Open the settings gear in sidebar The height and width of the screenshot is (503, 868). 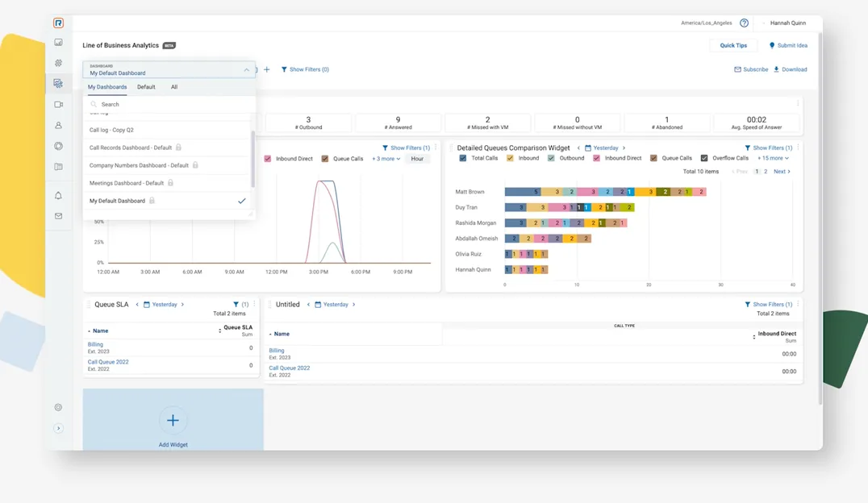click(58, 408)
